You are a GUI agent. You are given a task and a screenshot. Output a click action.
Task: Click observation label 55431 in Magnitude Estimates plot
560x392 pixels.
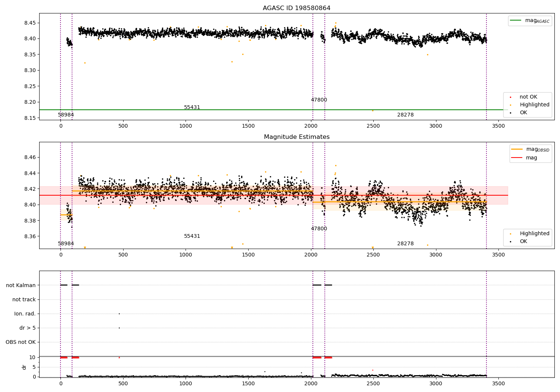tap(192, 236)
